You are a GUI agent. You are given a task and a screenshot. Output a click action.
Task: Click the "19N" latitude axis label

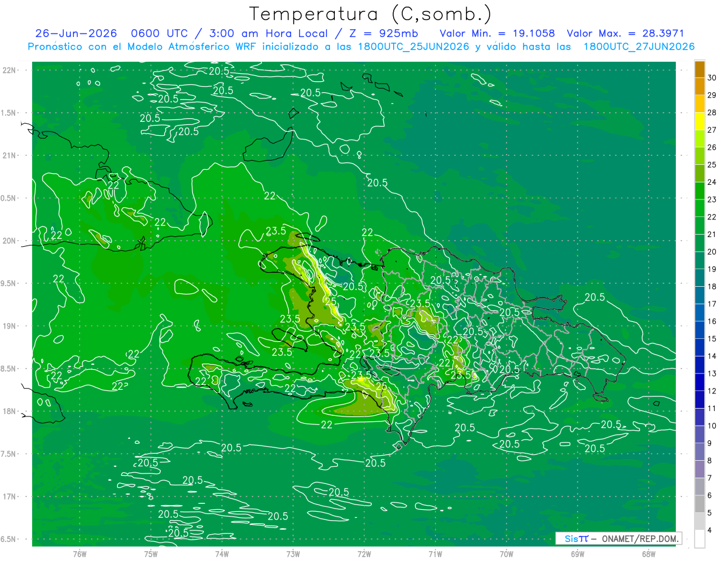click(10, 326)
